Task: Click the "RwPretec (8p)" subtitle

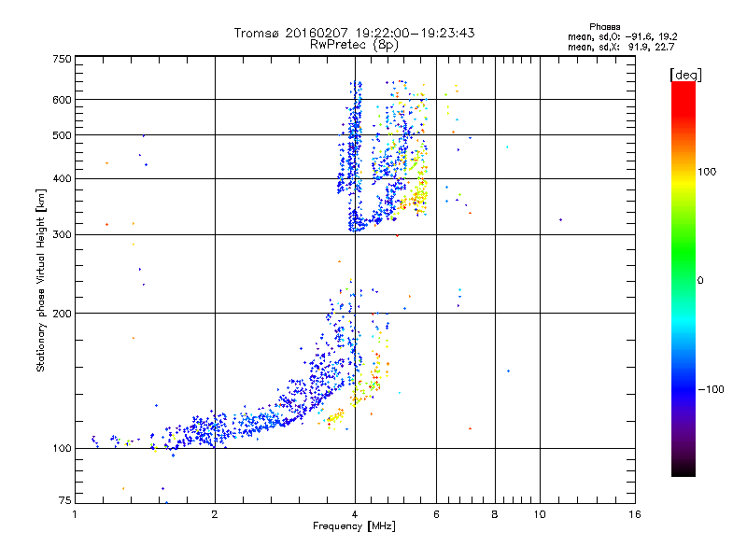Action: [x=354, y=45]
